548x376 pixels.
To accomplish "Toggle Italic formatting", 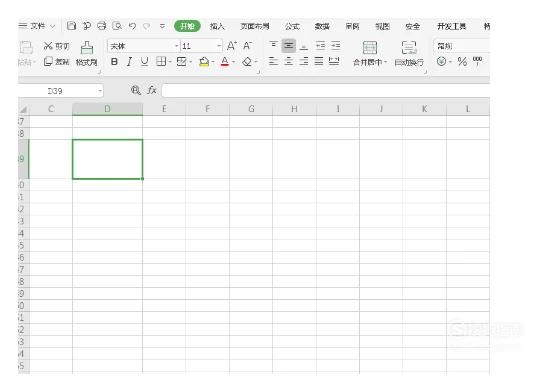I will coord(129,62).
